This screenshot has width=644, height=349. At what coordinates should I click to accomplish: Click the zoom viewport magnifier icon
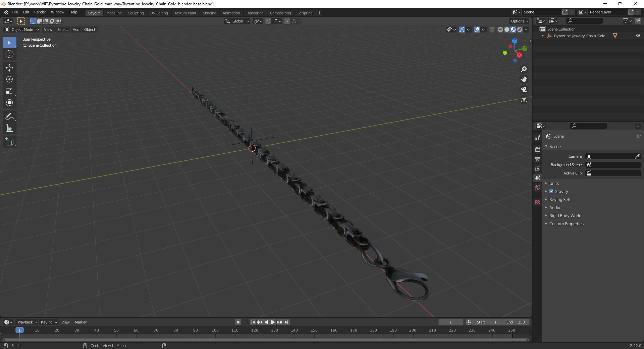524,69
